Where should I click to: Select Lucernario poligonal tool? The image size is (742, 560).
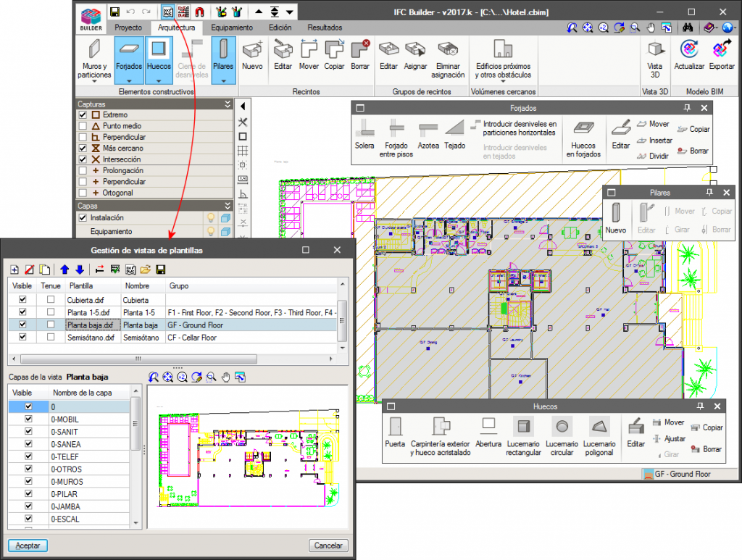click(599, 436)
